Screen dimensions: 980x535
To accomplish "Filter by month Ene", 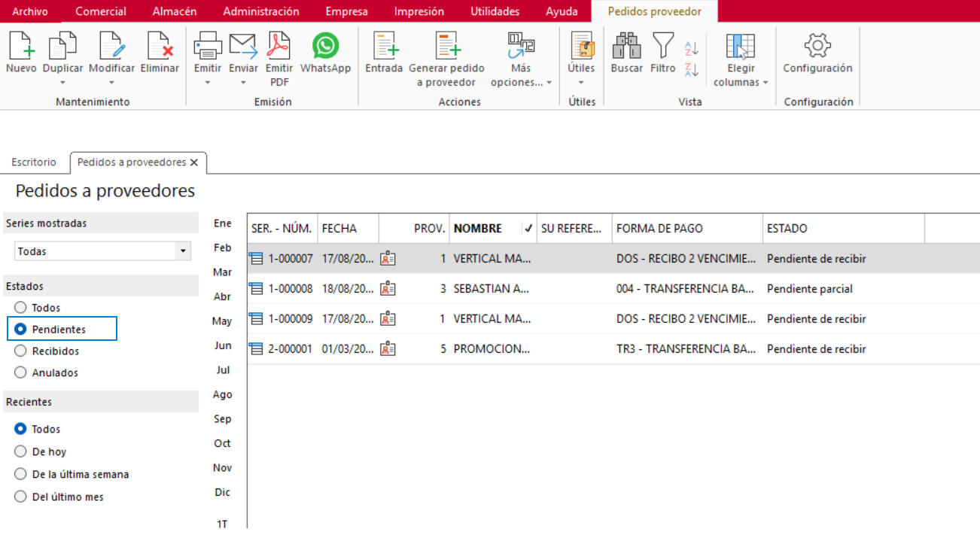I will coord(223,223).
